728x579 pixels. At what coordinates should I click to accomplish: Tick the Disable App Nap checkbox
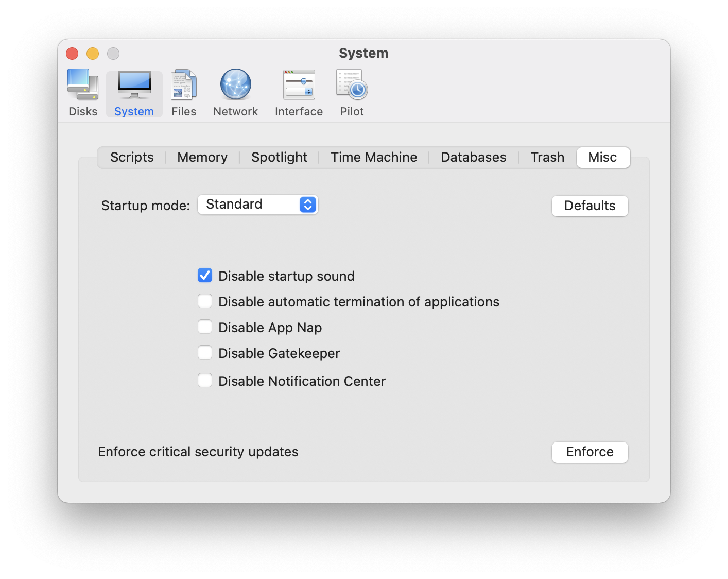tap(205, 327)
